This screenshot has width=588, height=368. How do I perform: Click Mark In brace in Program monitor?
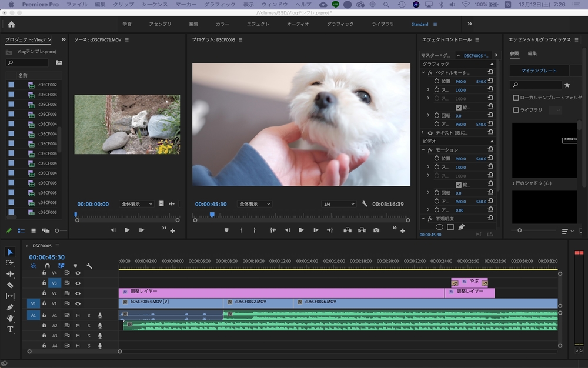point(242,230)
